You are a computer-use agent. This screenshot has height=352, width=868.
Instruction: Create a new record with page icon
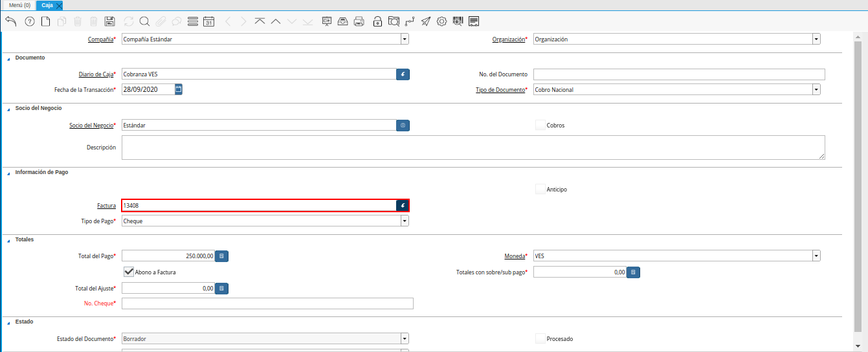45,21
